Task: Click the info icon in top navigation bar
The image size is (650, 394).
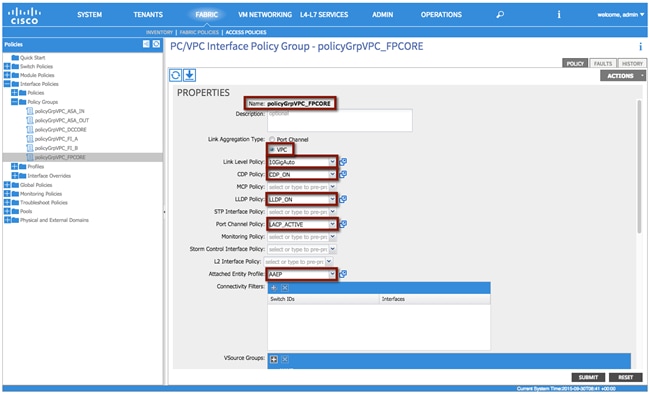Action: tap(558, 15)
